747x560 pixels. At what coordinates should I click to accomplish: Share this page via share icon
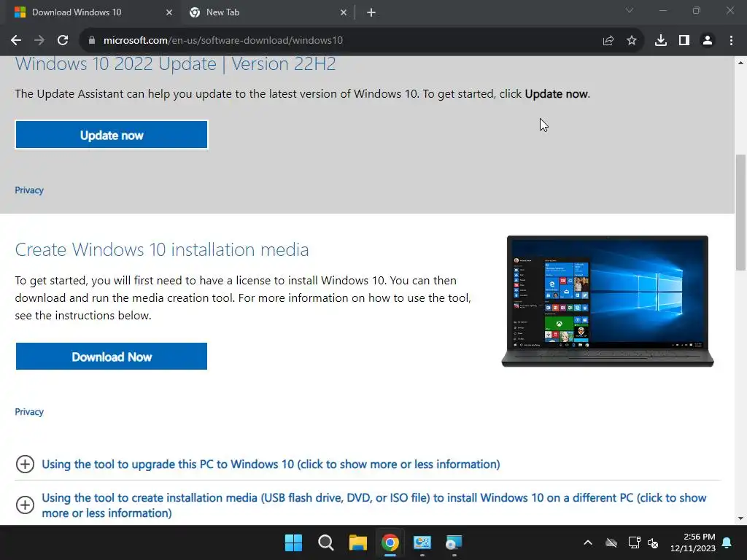point(608,41)
